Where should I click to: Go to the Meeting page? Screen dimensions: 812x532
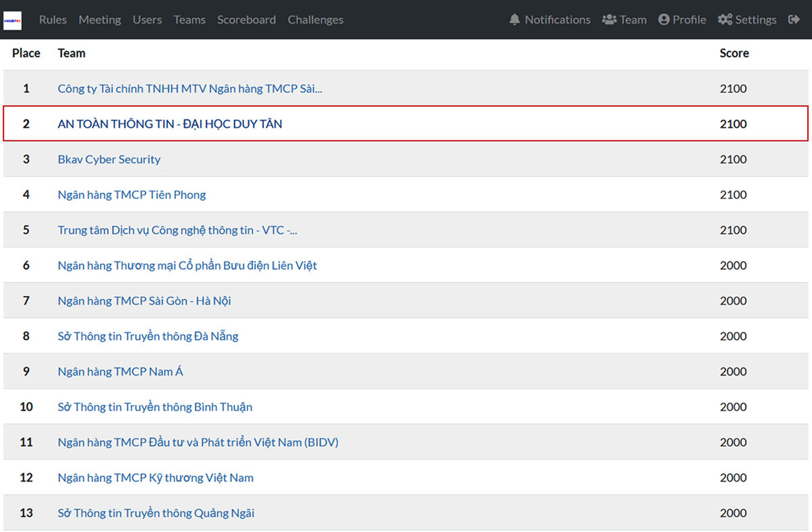[x=100, y=20]
